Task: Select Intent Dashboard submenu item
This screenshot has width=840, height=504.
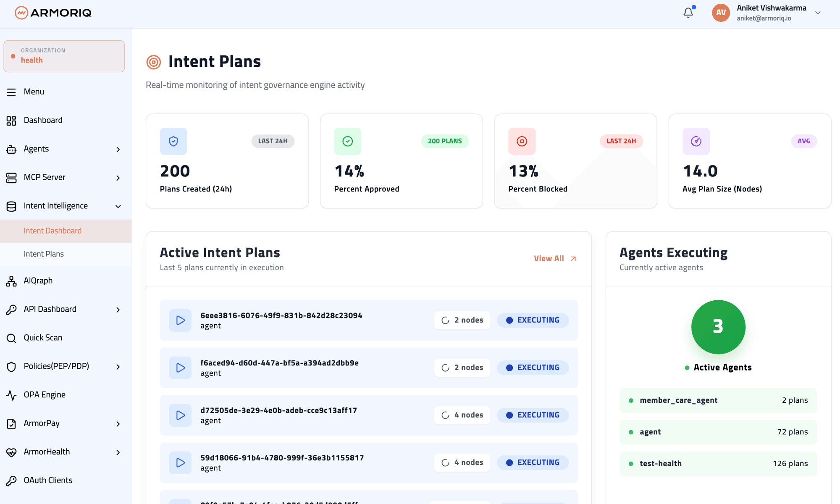Action: [x=66, y=231]
